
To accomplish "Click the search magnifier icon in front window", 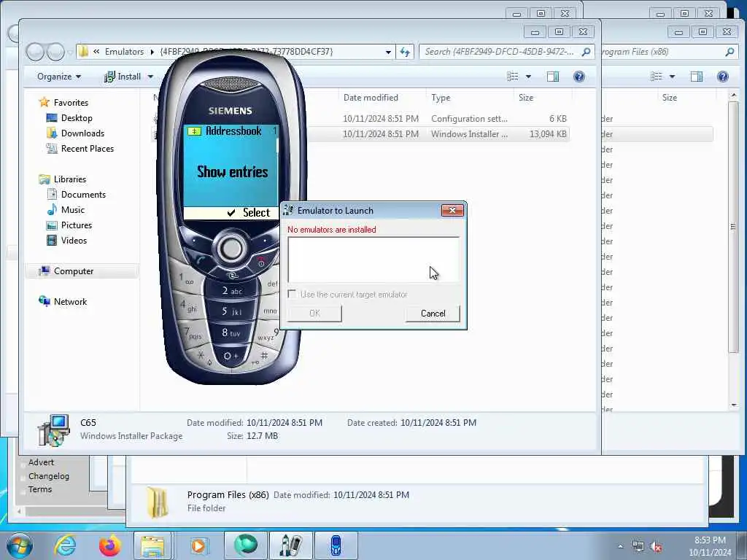I will (587, 52).
